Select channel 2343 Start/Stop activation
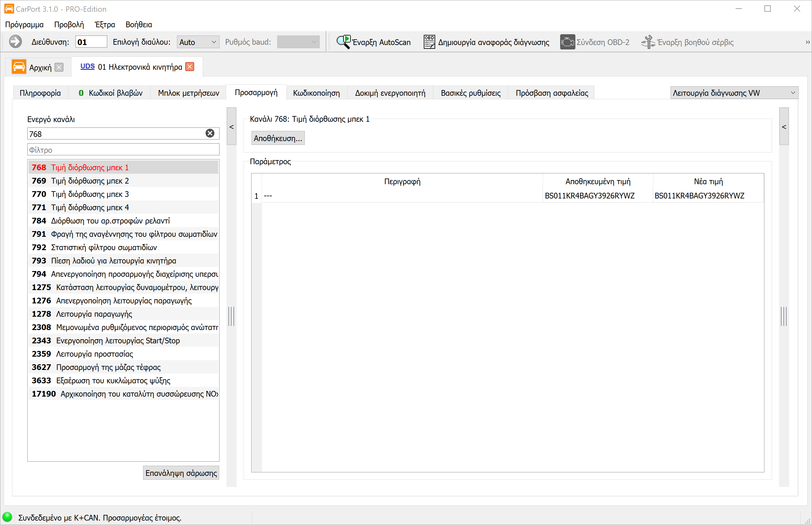This screenshot has height=525, width=812. (123, 340)
